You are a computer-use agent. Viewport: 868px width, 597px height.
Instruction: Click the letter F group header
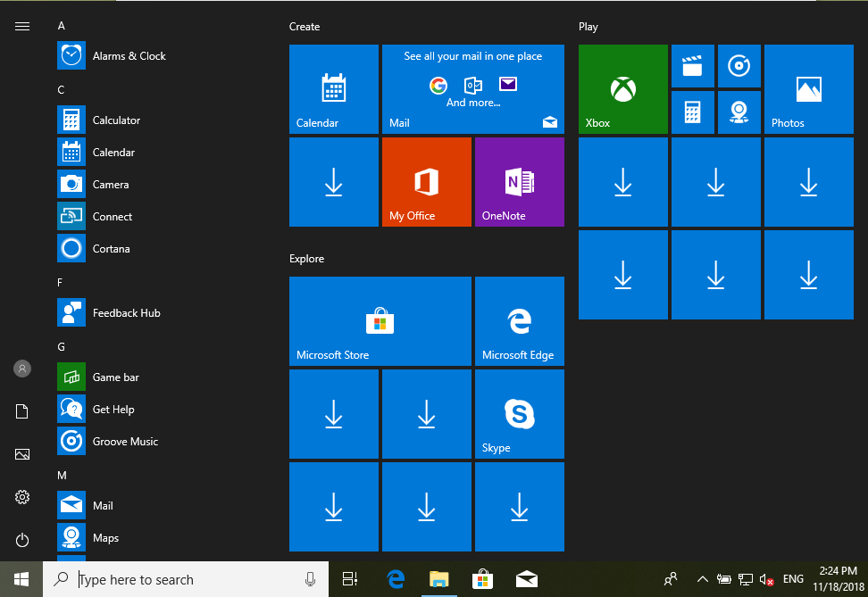(61, 283)
